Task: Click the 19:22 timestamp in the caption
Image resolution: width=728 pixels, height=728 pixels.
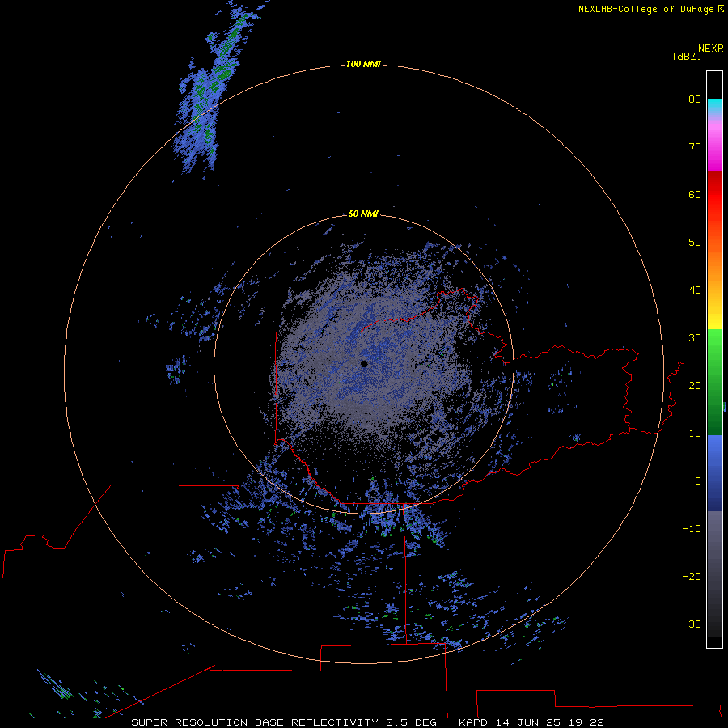Action: [x=586, y=722]
